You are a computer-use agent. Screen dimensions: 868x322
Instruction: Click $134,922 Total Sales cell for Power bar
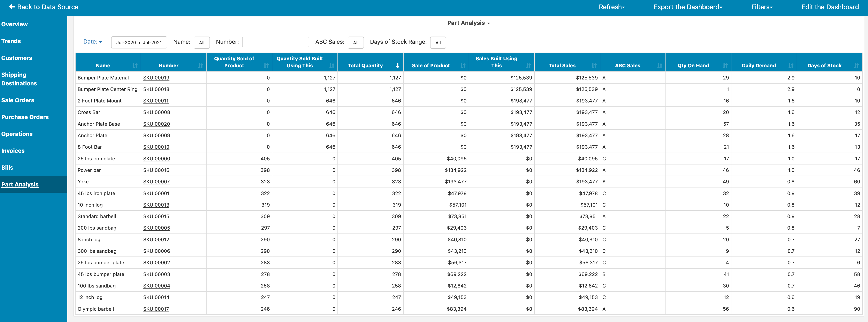pyautogui.click(x=567, y=170)
